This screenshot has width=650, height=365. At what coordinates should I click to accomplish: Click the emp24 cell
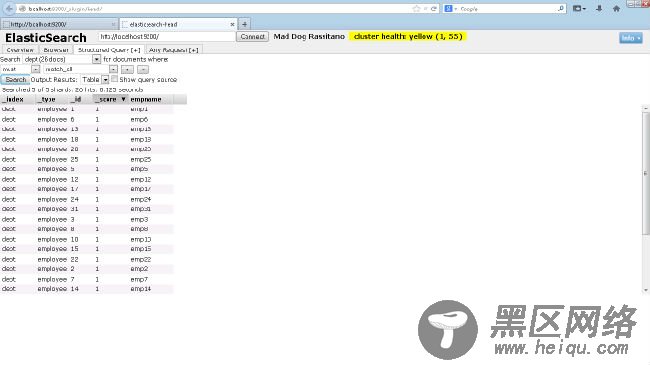[141, 200]
